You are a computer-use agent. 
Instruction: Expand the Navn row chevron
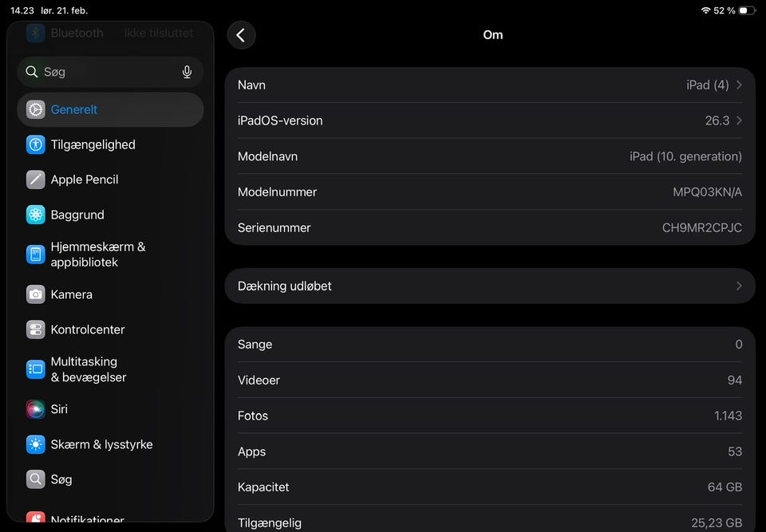pos(739,85)
